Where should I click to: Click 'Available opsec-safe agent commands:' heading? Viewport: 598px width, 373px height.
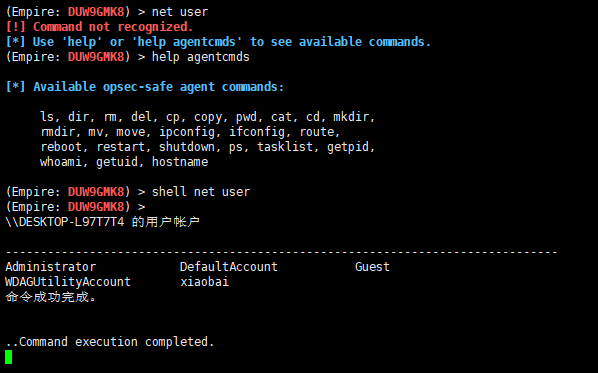159,87
